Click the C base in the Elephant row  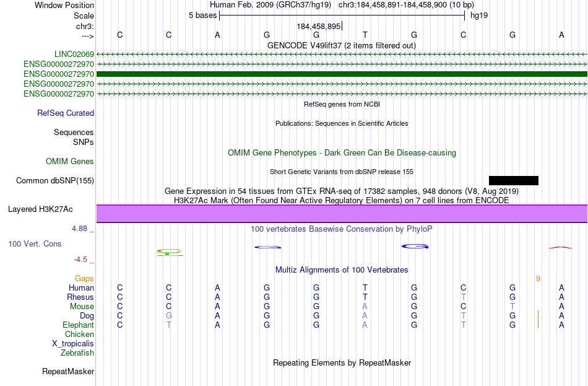[119, 325]
